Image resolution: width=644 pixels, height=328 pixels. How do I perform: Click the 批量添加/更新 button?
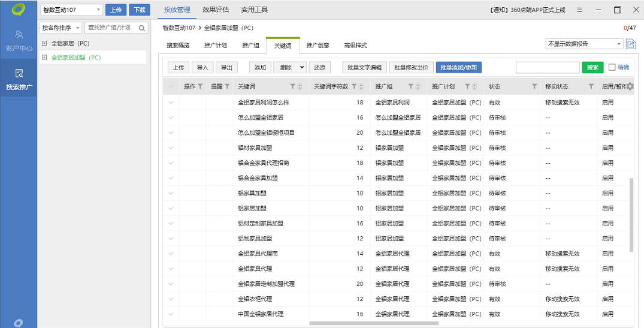tap(458, 67)
